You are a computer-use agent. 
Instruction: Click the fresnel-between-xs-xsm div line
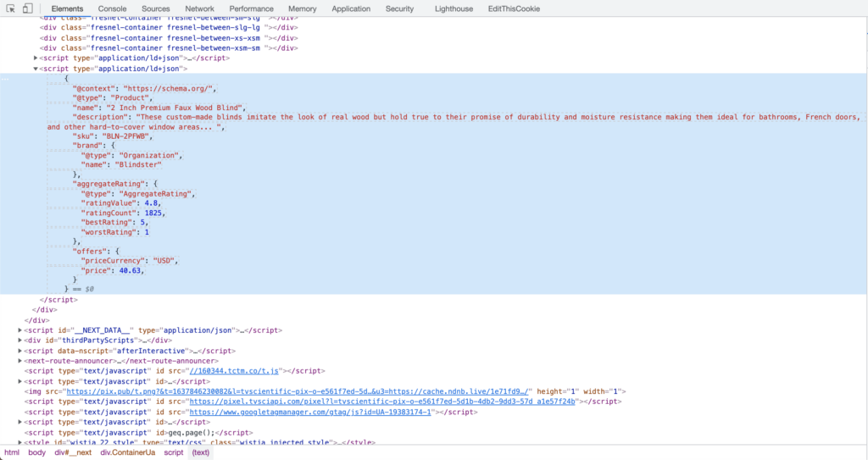(x=169, y=38)
